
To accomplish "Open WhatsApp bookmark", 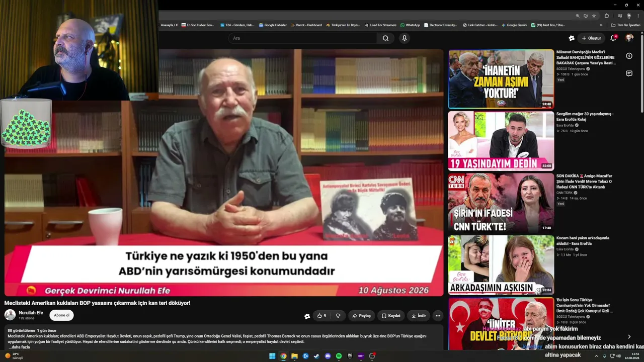I will tap(410, 25).
